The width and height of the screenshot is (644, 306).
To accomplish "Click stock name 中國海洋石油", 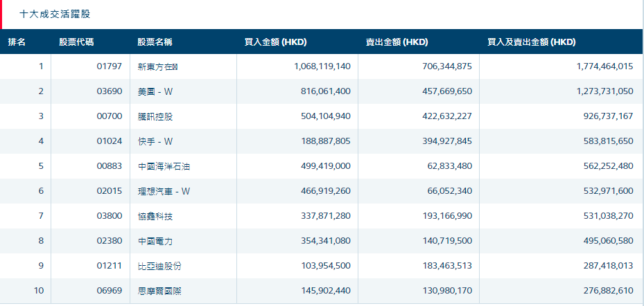I will tap(164, 167).
